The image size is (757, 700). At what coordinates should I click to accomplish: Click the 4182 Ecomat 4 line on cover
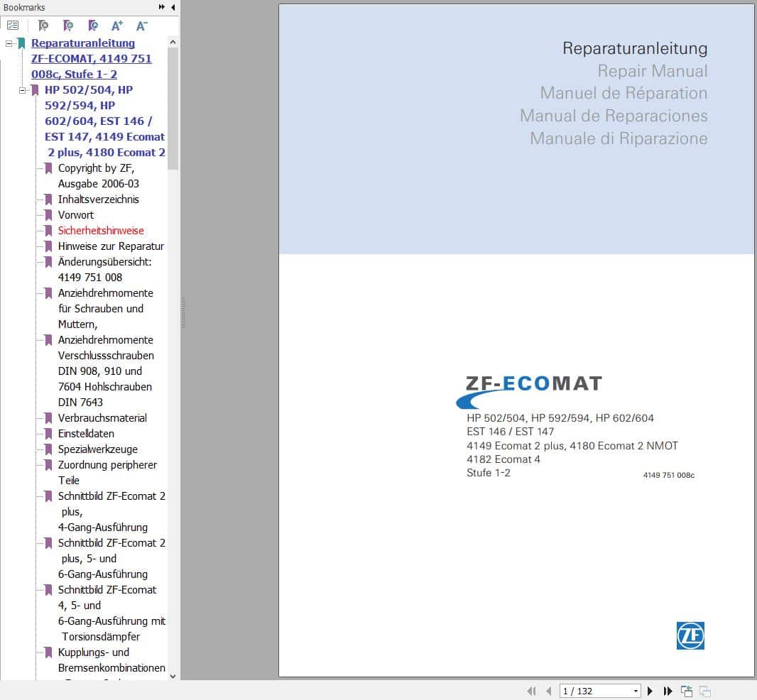pos(503,459)
